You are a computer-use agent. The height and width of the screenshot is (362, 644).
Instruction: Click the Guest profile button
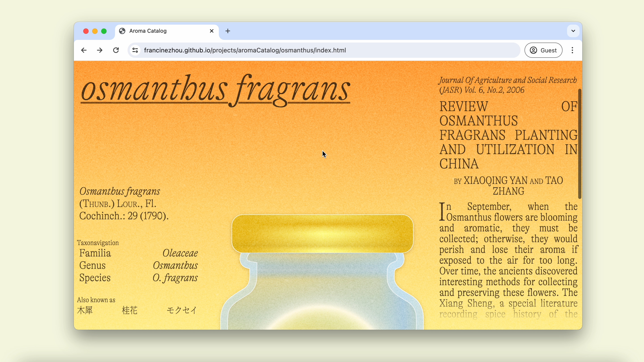tap(543, 50)
